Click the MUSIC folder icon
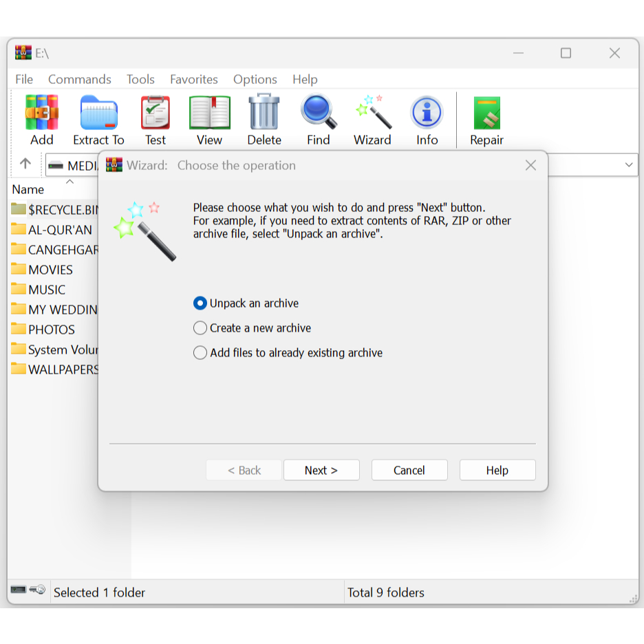 19,288
